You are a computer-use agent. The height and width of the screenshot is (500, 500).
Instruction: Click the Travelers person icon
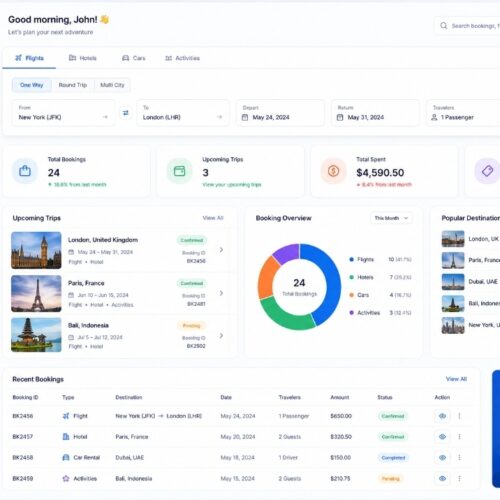pyautogui.click(x=434, y=117)
